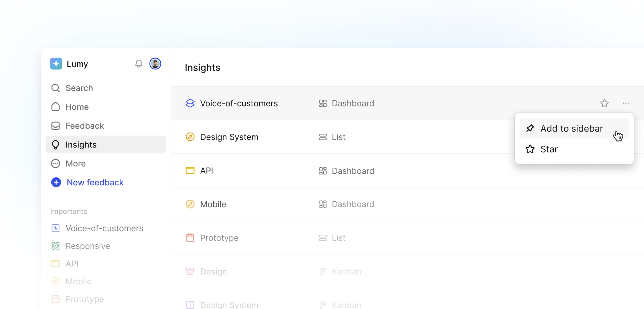
Task: Go to Home in sidebar
Action: click(77, 107)
